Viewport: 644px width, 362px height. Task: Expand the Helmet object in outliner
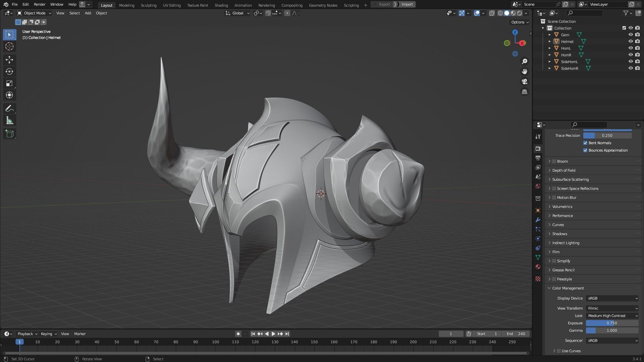pyautogui.click(x=550, y=41)
